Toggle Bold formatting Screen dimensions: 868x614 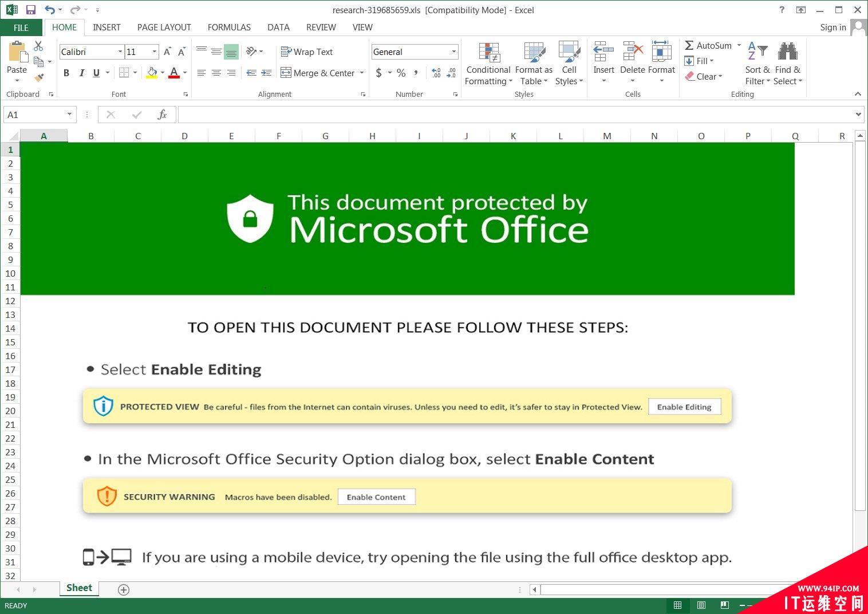[x=66, y=73]
